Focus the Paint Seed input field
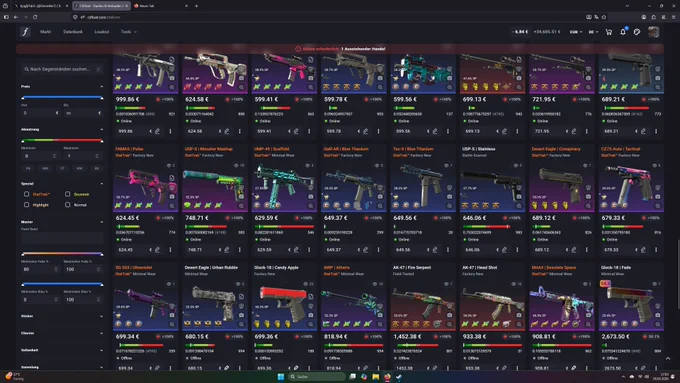The width and height of the screenshot is (680, 383). 62,238
